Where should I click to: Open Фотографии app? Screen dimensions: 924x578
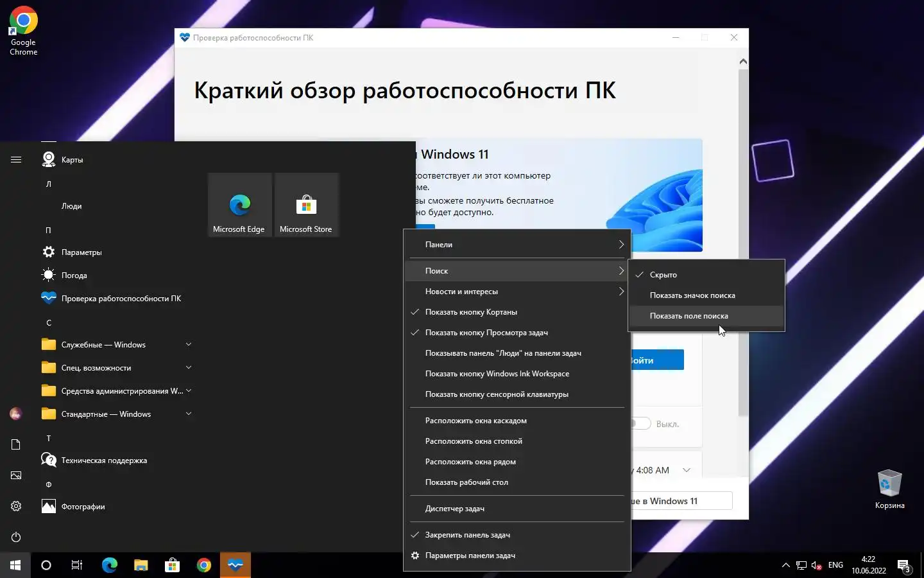[117, 507]
